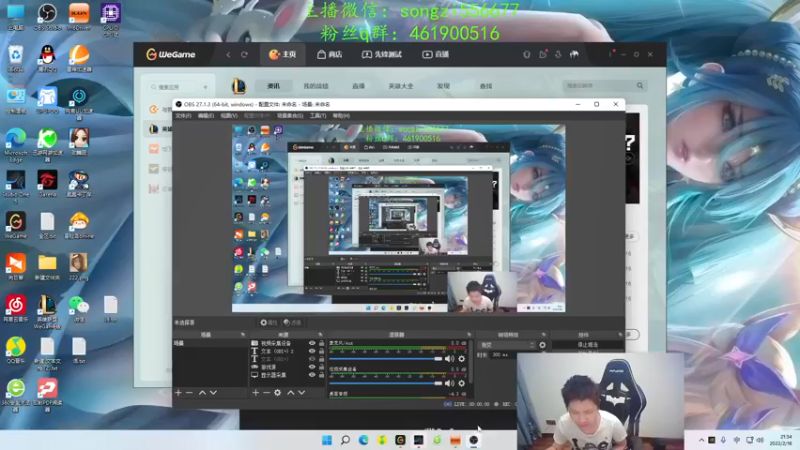
Task: Click the WeGame search magnifier icon
Action: [640, 86]
